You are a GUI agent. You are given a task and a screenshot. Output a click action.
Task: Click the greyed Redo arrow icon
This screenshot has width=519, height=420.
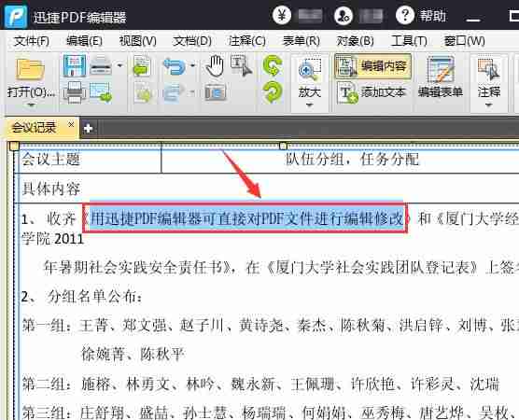(x=174, y=92)
